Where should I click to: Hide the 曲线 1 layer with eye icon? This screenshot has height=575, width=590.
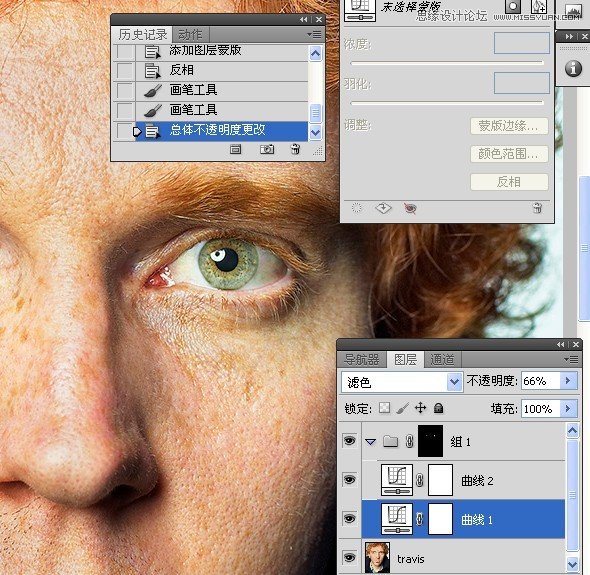[x=350, y=519]
